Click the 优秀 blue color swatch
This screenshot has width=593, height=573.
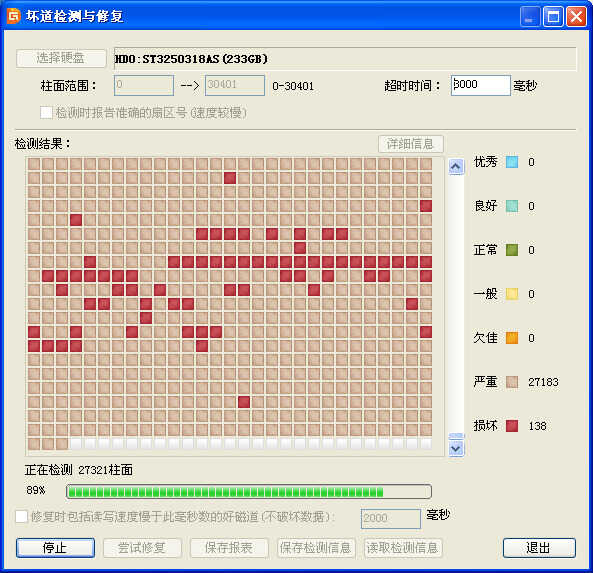[512, 162]
